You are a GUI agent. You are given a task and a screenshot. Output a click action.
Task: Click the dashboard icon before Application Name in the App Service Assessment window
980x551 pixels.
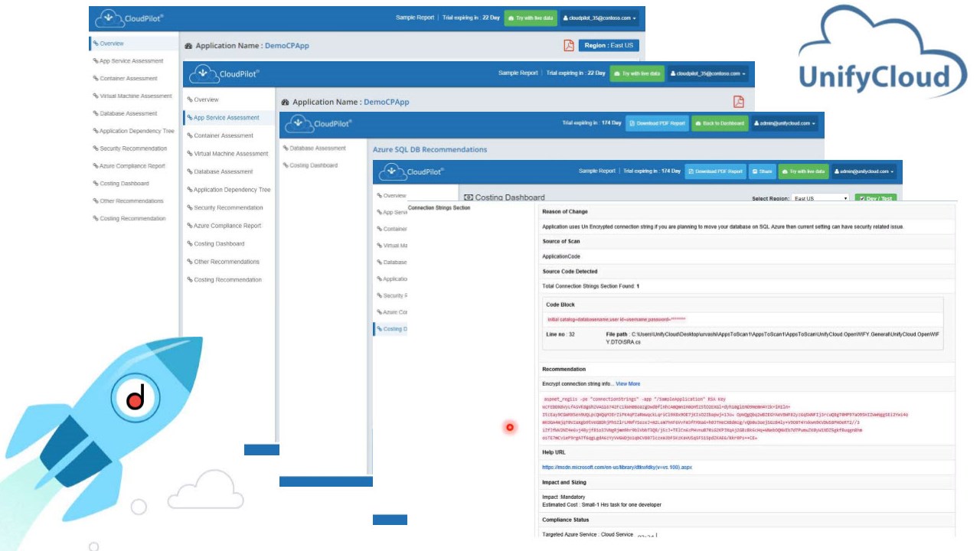coord(286,103)
